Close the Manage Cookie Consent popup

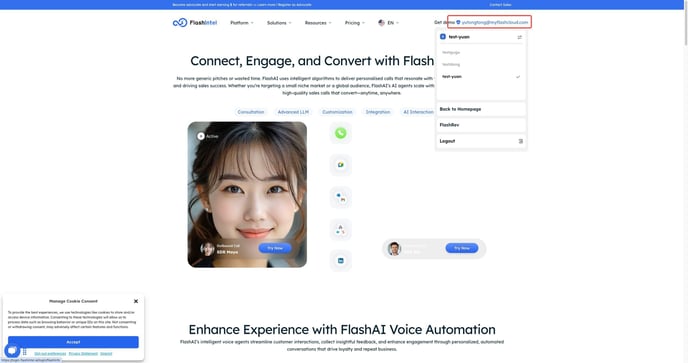pyautogui.click(x=136, y=301)
